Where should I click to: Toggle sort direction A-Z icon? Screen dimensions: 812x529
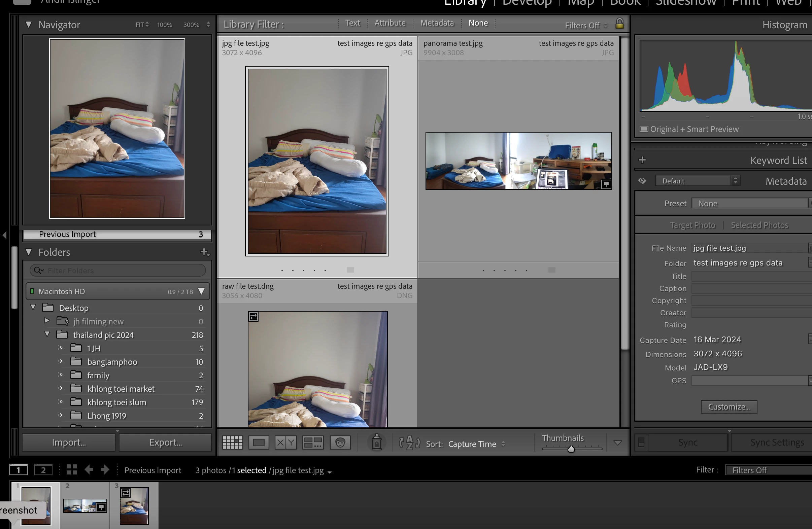pyautogui.click(x=409, y=443)
